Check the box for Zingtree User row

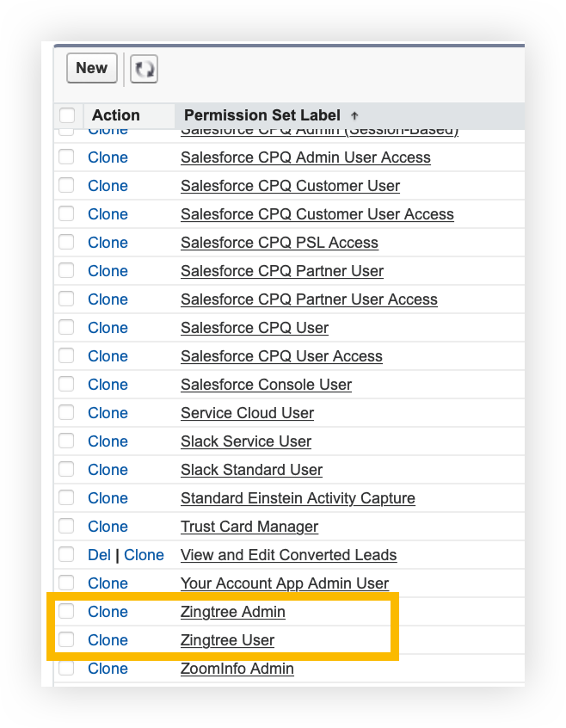click(x=66, y=640)
